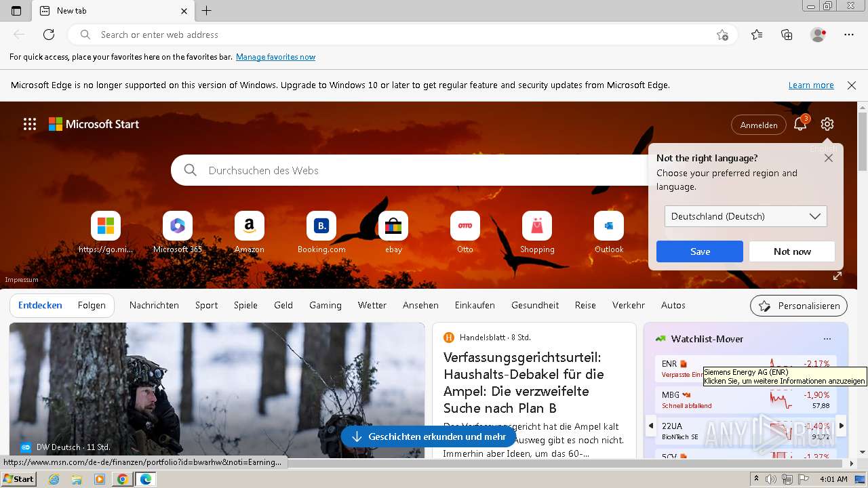
Task: Select the Folgen feed tab
Action: click(92, 306)
